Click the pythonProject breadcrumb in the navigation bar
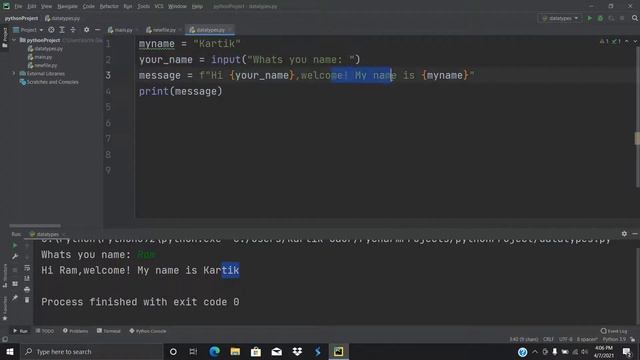 (x=21, y=18)
